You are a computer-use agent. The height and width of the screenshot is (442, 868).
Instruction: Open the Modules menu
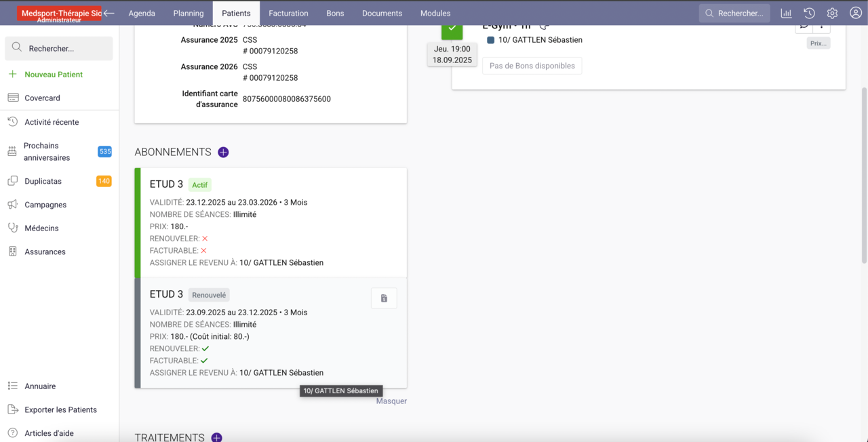435,13
